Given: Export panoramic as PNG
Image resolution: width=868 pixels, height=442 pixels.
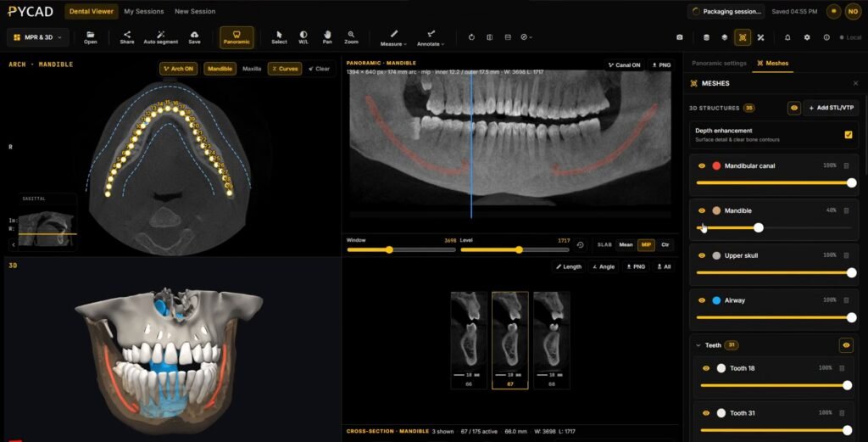Looking at the screenshot, I should coord(661,64).
